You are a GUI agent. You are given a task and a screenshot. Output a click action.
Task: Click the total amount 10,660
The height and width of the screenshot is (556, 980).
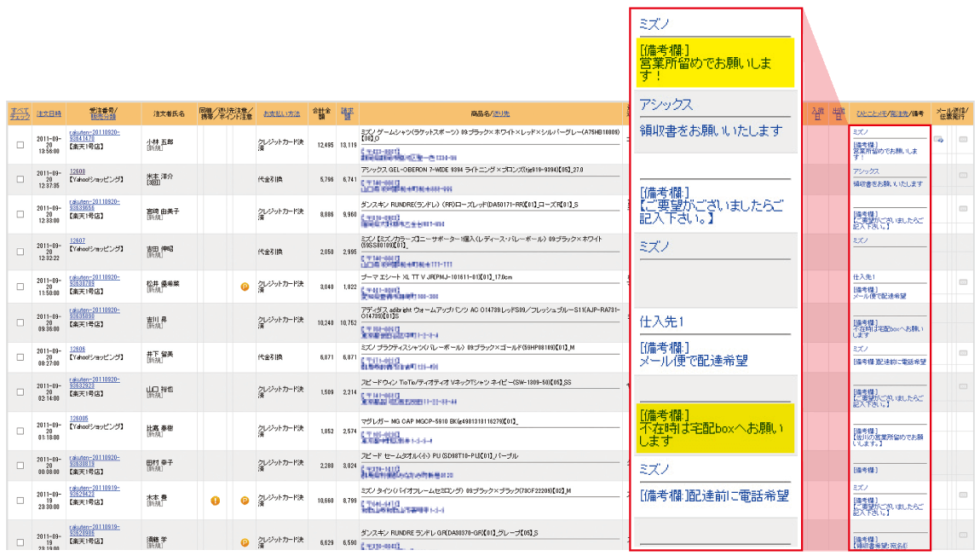[325, 501]
